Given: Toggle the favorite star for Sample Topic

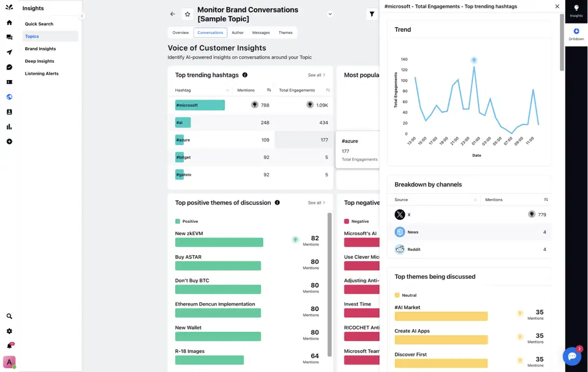Looking at the screenshot, I should pos(186,14).
